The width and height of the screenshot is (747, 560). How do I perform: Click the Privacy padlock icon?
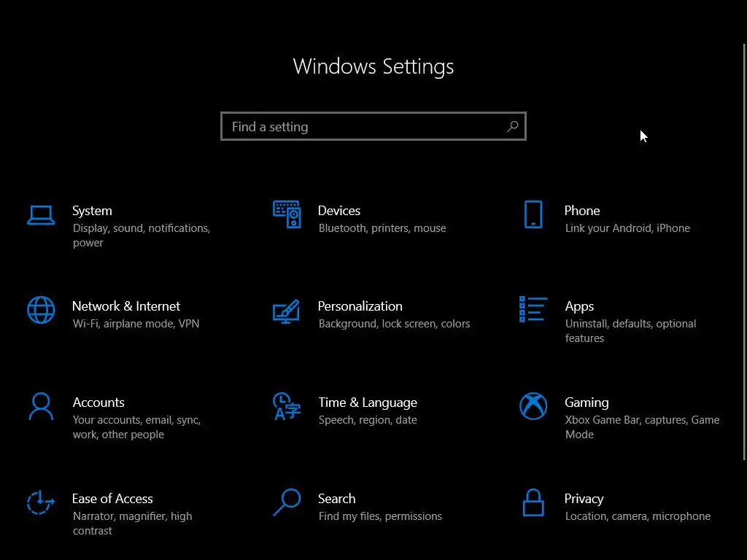coord(533,502)
